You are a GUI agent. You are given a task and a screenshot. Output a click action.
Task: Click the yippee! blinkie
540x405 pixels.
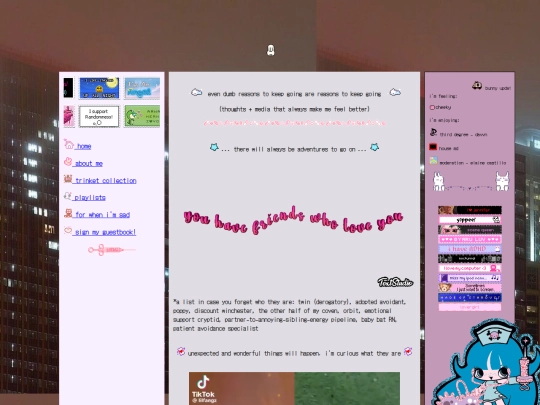470,219
